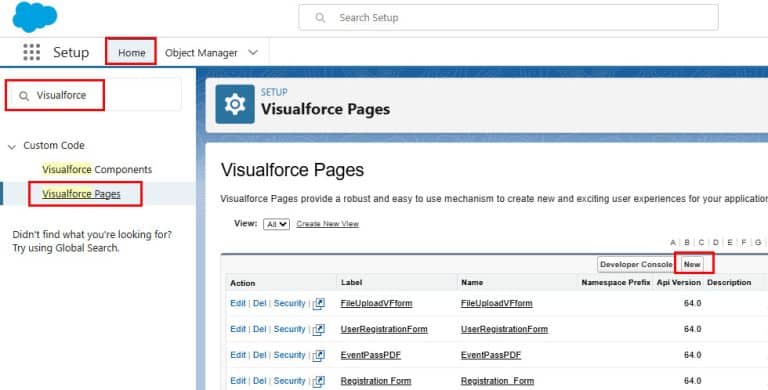The width and height of the screenshot is (768, 390).
Task: Edit the UserRegistrationForm page
Action: click(238, 329)
